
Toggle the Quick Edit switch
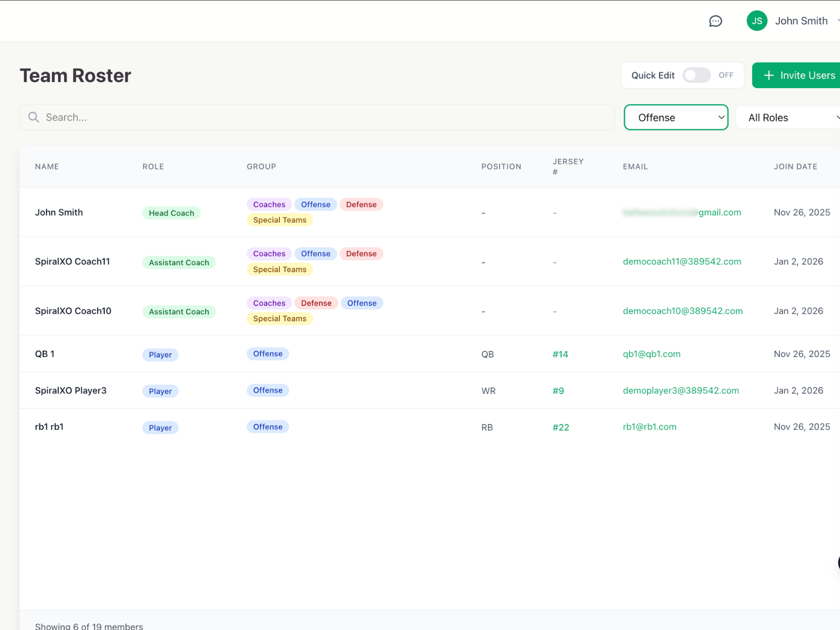click(x=696, y=75)
